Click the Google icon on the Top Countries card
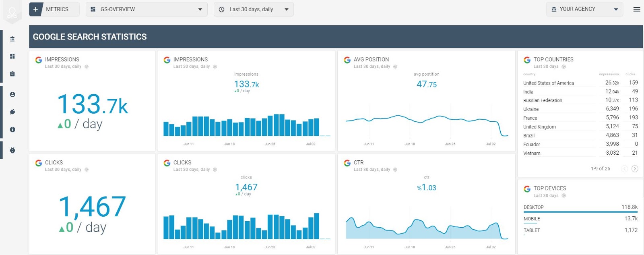The height and width of the screenshot is (255, 644). click(527, 60)
